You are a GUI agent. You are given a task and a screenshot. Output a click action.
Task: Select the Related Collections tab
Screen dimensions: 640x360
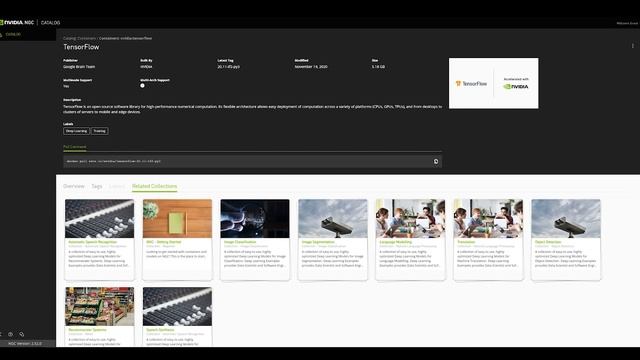pos(155,186)
